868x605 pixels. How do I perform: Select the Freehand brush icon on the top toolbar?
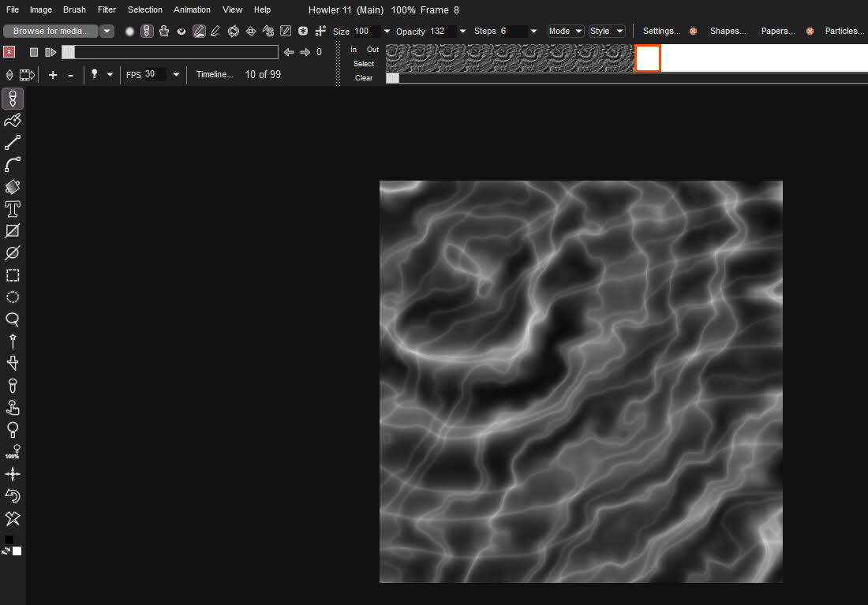click(199, 31)
